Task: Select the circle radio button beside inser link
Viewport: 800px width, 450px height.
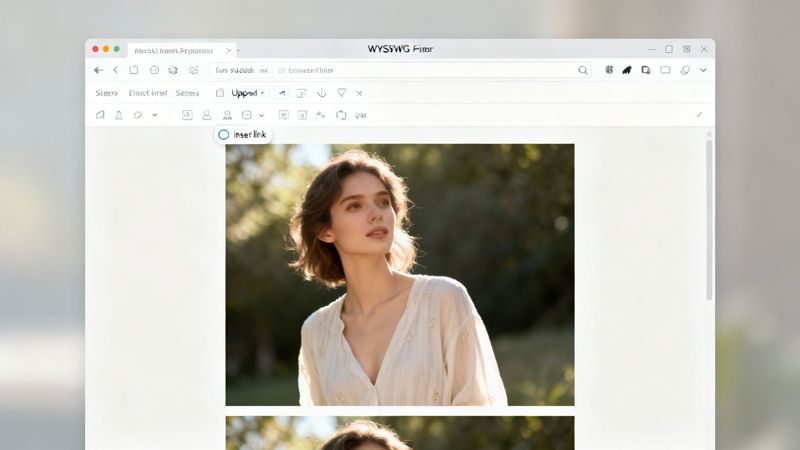Action: point(223,135)
